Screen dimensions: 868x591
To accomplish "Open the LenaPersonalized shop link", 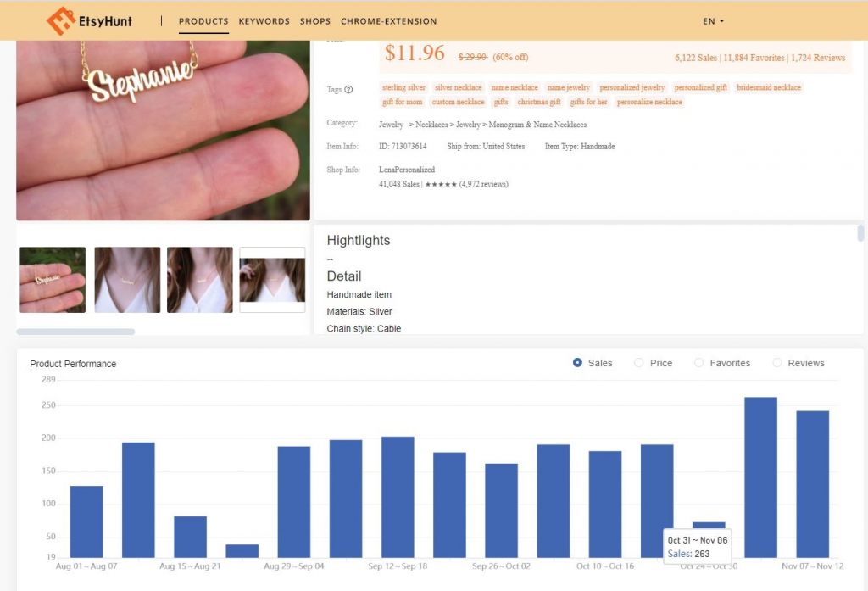I will pyautogui.click(x=406, y=170).
